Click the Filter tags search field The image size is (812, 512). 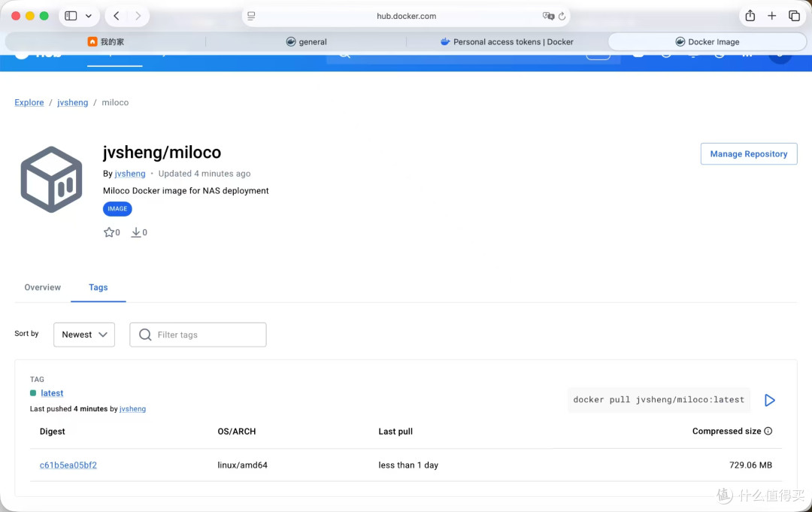coord(198,335)
